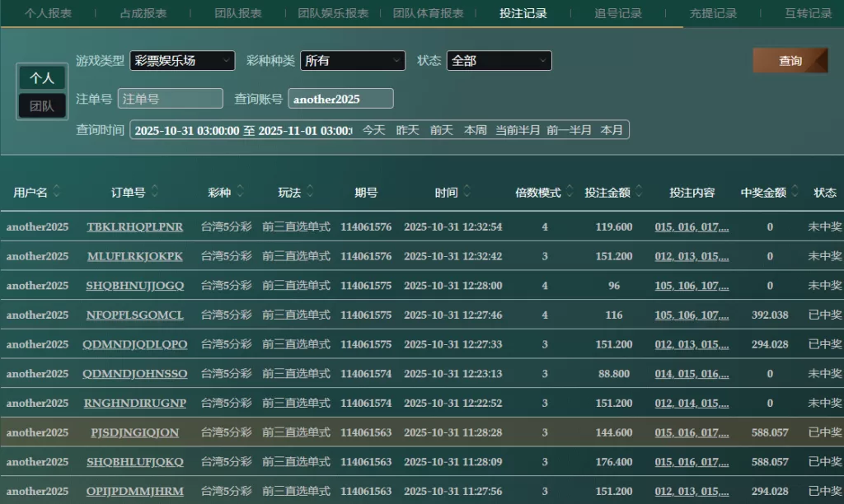Image resolution: width=844 pixels, height=504 pixels.
Task: Select the 个人 view toggle
Action: tap(42, 77)
